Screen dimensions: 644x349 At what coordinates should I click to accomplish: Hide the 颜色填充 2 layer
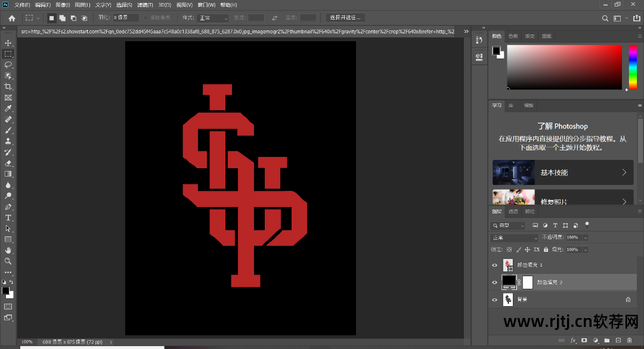tap(494, 282)
